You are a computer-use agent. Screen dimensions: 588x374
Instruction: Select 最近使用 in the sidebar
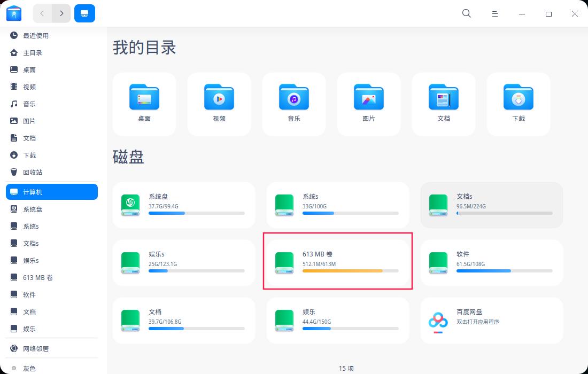(35, 35)
